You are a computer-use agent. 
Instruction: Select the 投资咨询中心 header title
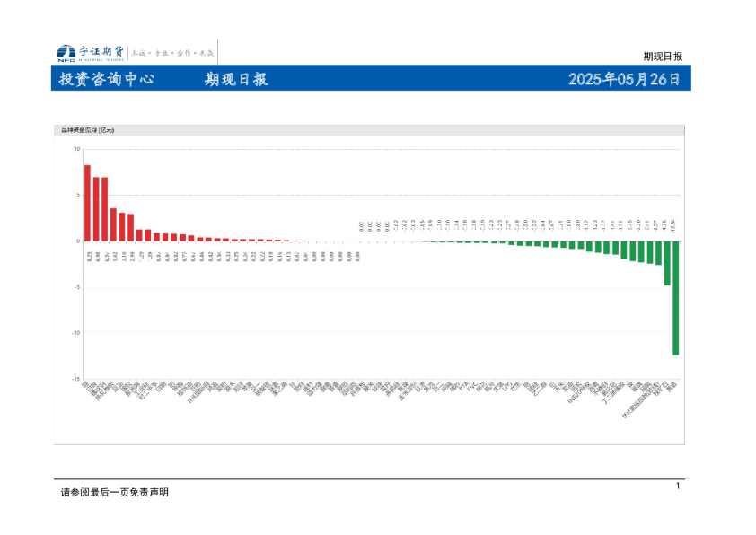coord(107,79)
